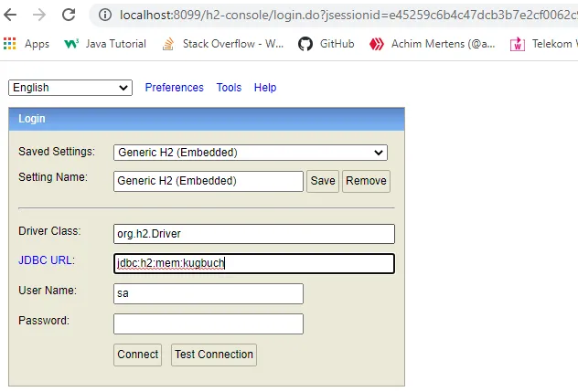Go forward using the browser forward arrow
578x392 pixels.
(x=39, y=15)
